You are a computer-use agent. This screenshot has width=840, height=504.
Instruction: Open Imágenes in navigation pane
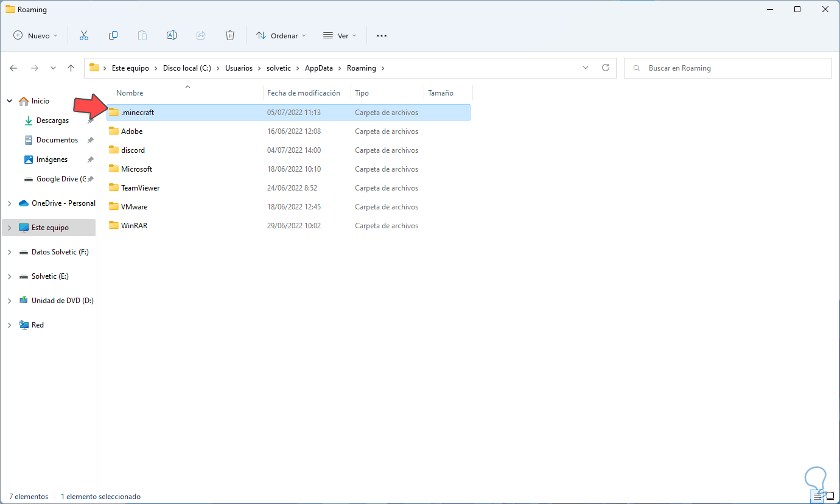coord(52,159)
